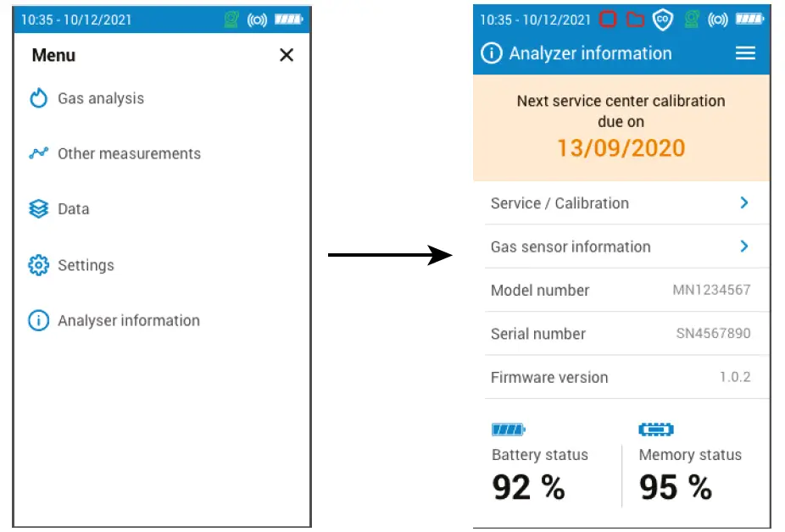
Task: Click the gear icon beside Settings
Action: pos(38,265)
